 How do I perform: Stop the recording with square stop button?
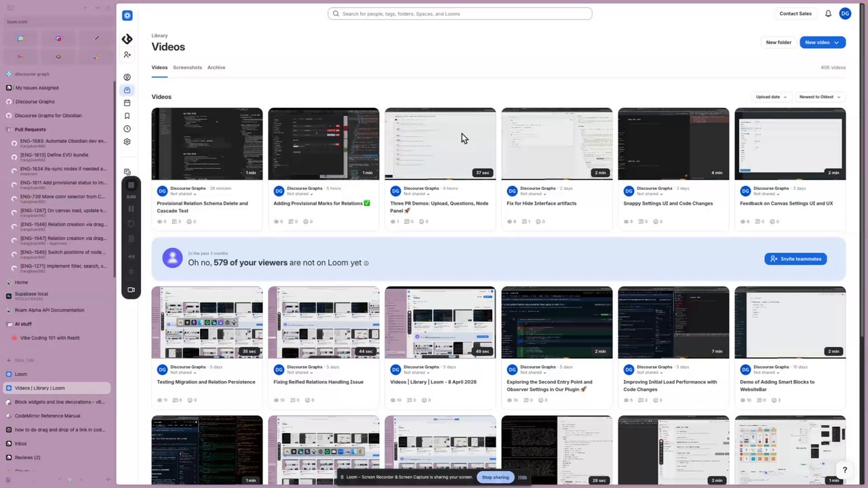pyautogui.click(x=131, y=184)
